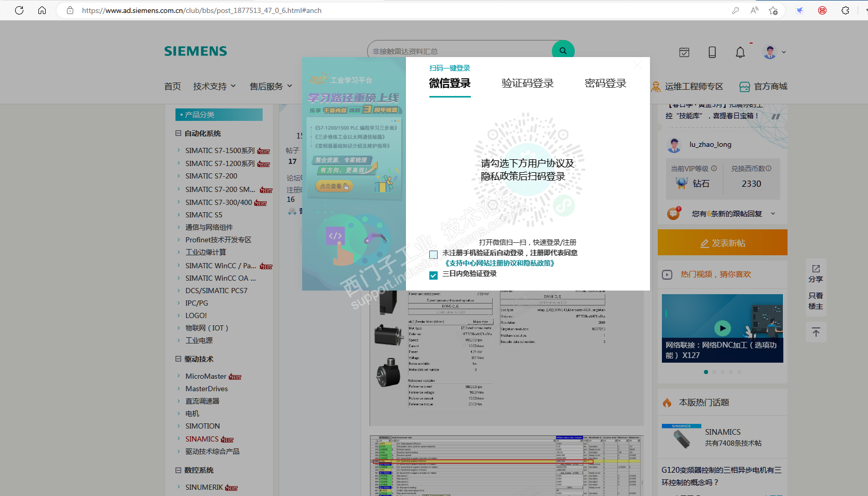
Task: Open the mobile phone icon in header
Action: point(712,52)
